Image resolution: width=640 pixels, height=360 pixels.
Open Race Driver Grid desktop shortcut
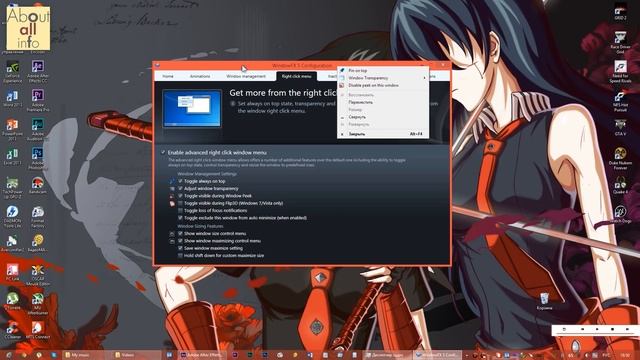[x=620, y=43]
